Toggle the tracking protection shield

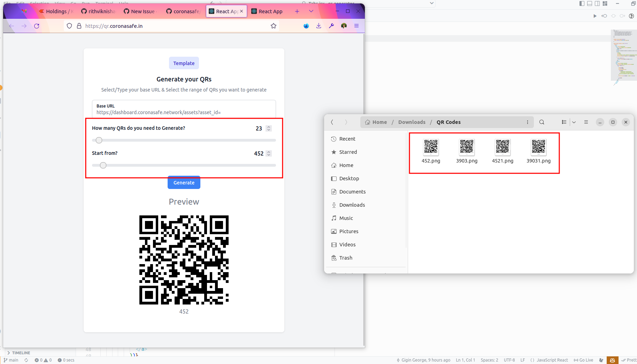coord(69,26)
